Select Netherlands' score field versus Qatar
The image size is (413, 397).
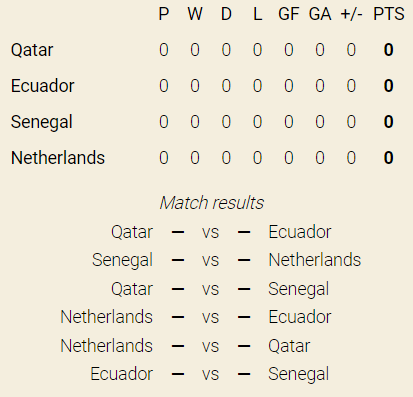(178, 346)
